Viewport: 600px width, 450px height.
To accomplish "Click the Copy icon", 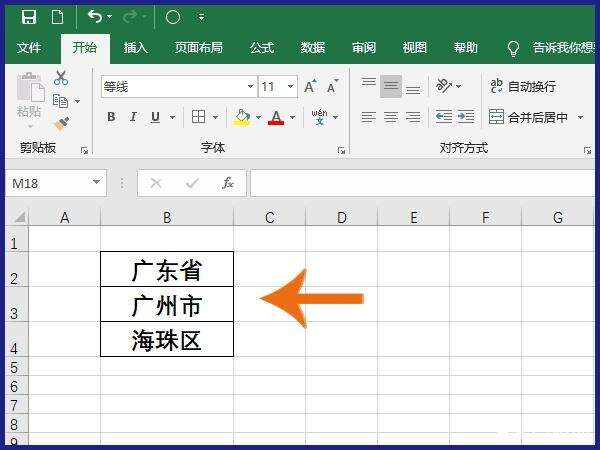I will (x=60, y=101).
